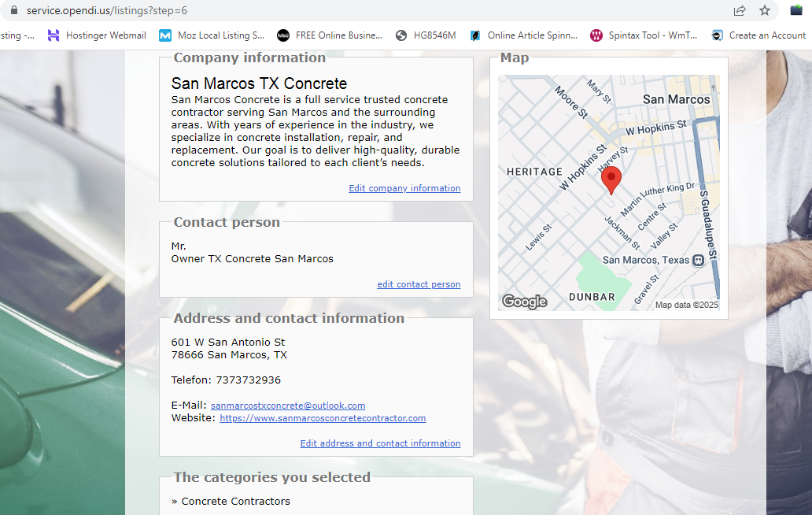812x515 pixels.
Task: Click Map data ©2025 attribution
Action: point(687,306)
